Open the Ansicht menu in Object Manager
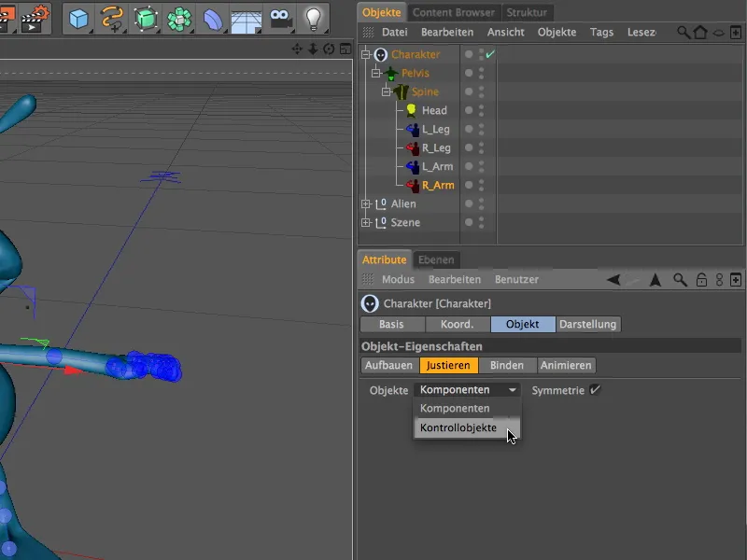Image resolution: width=747 pixels, height=560 pixels. point(505,33)
